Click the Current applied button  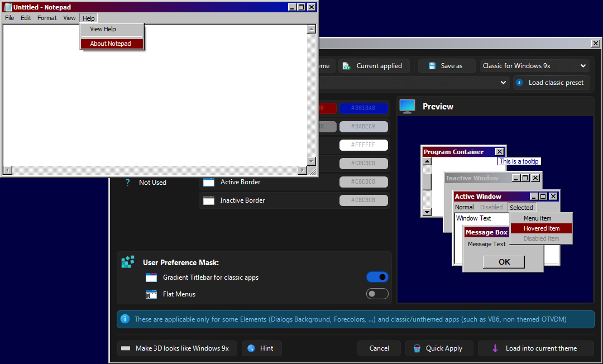[x=374, y=66]
